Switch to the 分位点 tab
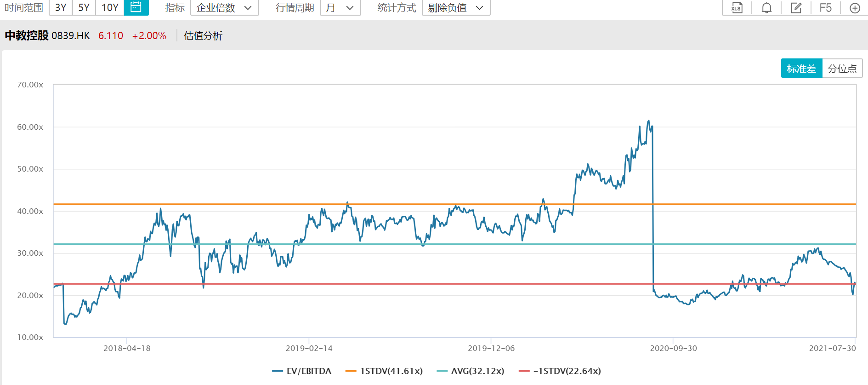 [x=842, y=69]
